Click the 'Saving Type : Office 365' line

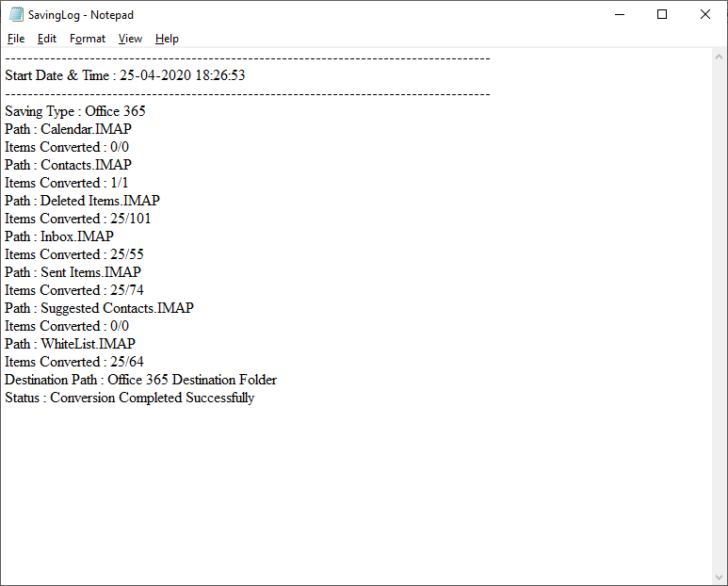[75, 111]
